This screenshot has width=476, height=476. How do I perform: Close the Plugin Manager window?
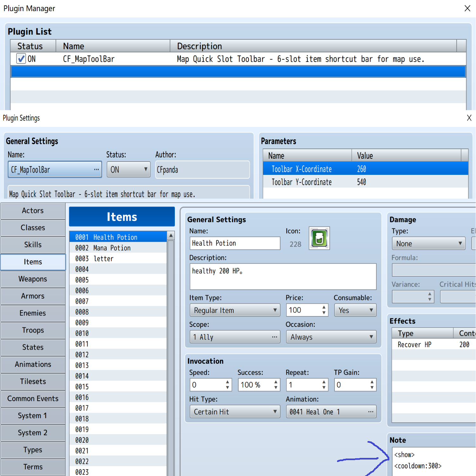pos(467,9)
